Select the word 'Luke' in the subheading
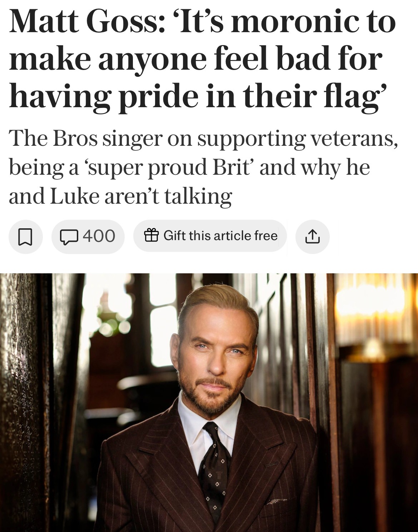Screen dimensions: 418x532 75,196
